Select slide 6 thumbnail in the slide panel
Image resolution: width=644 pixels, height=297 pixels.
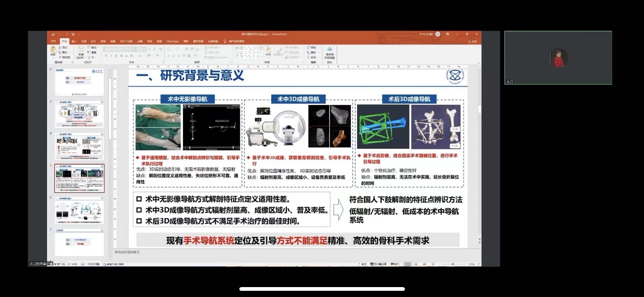[x=79, y=210]
